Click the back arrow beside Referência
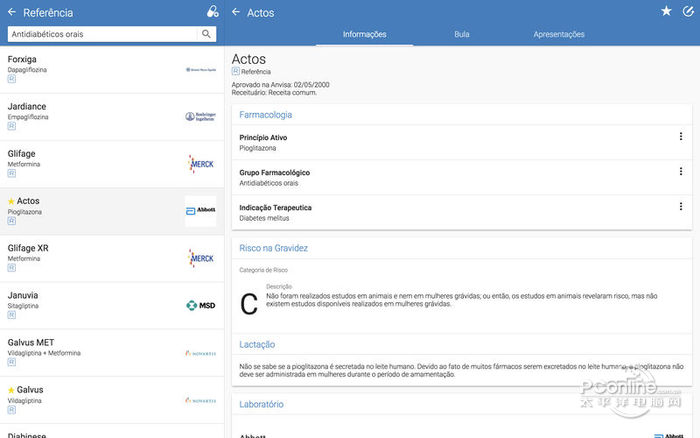 pyautogui.click(x=11, y=12)
